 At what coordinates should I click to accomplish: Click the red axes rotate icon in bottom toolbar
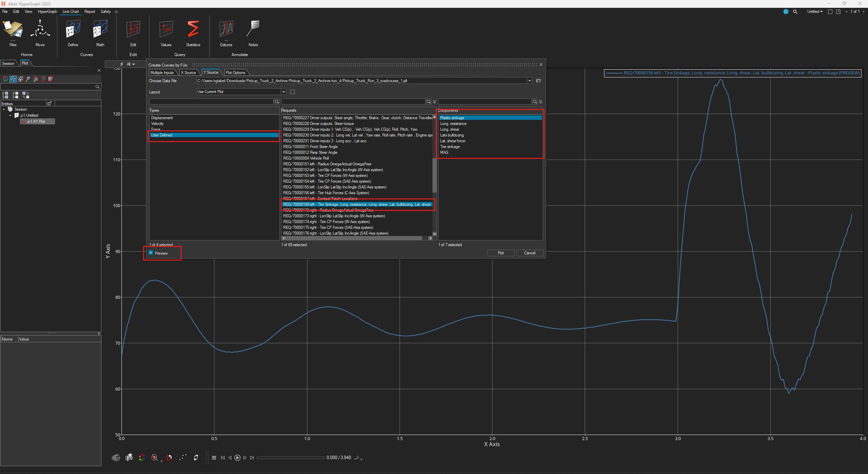click(x=170, y=458)
